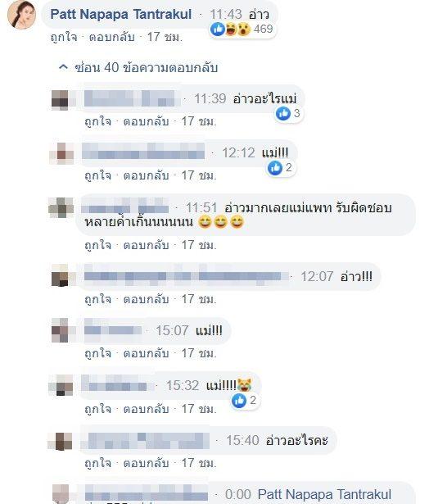
Task: Open avatar of the 11:39 commenter
Action: [60, 100]
